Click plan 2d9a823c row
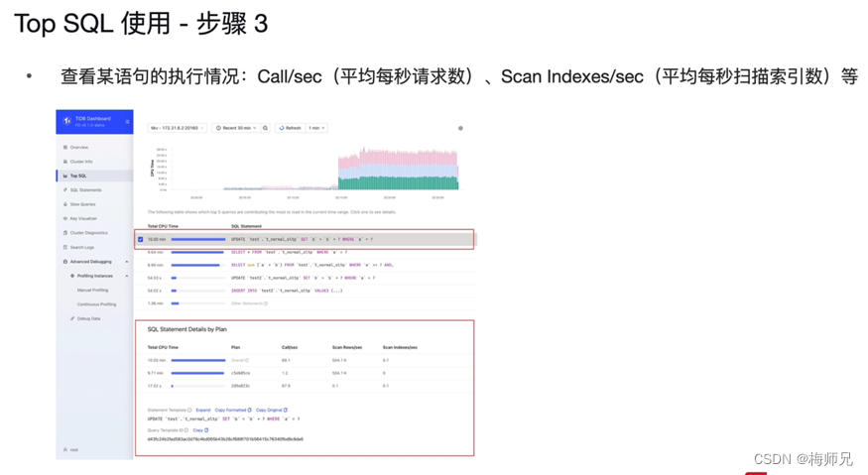 305,386
